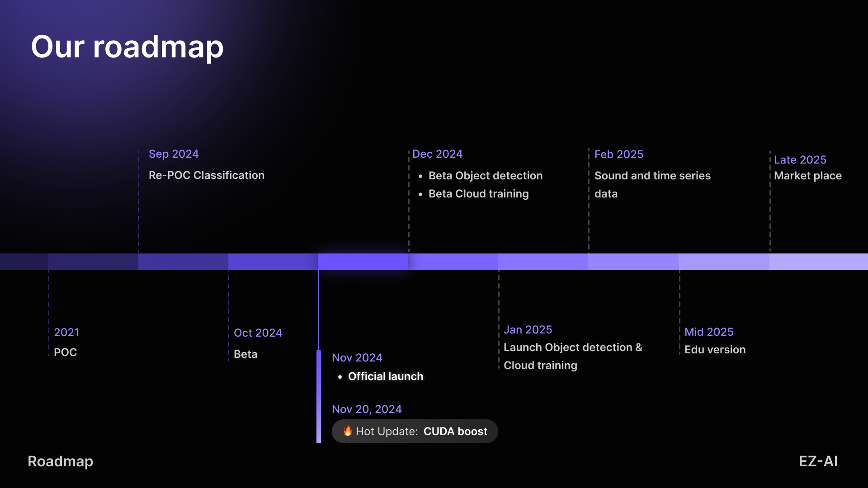Click the Late 2025 milestone label
The height and width of the screenshot is (488, 868).
tap(800, 160)
